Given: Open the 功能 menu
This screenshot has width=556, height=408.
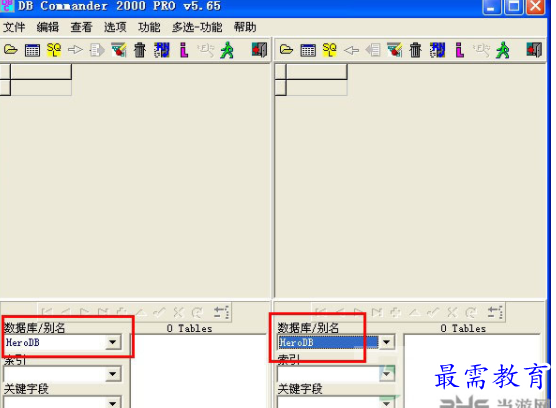Looking at the screenshot, I should pyautogui.click(x=149, y=27).
